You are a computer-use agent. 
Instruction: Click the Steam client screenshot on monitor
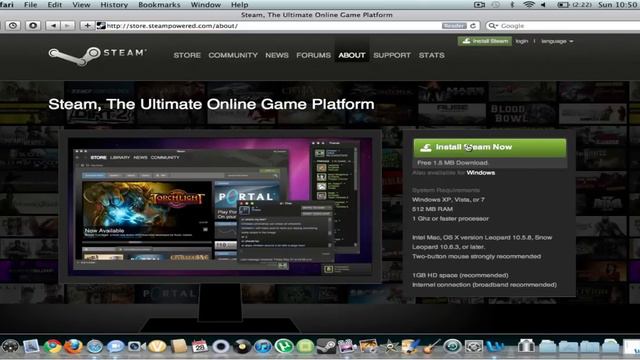(220, 207)
